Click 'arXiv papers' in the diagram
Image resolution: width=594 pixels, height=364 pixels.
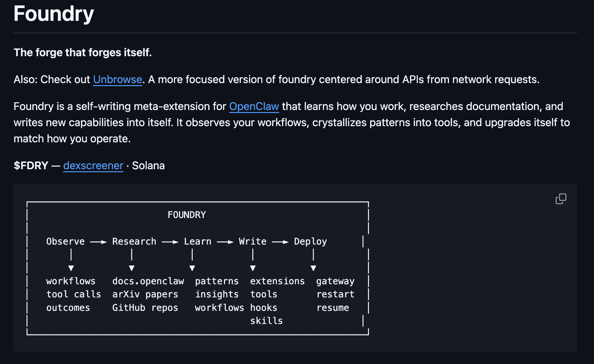coord(145,294)
